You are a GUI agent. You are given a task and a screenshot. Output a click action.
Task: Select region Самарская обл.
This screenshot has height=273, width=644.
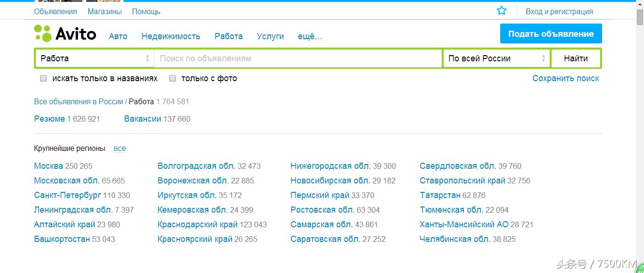tap(322, 224)
